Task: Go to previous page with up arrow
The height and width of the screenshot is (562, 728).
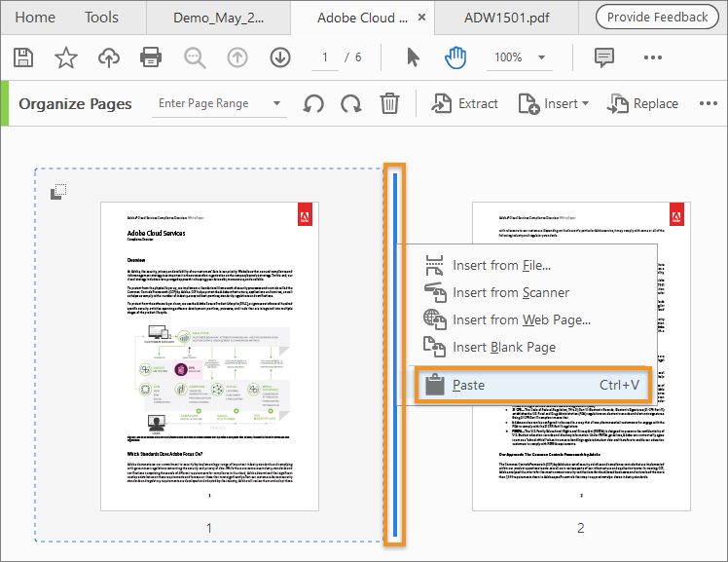Action: coord(237,57)
